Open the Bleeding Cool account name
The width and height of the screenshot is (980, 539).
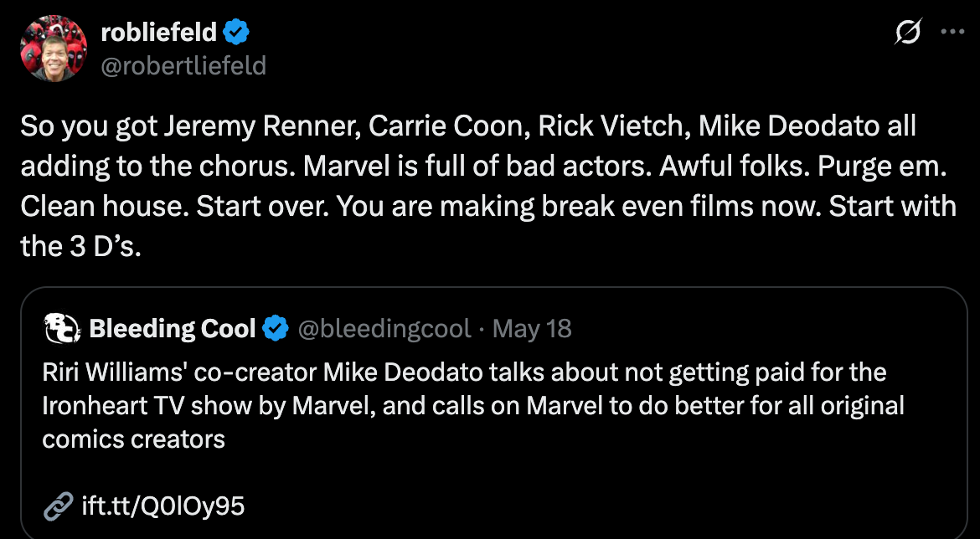coord(173,329)
